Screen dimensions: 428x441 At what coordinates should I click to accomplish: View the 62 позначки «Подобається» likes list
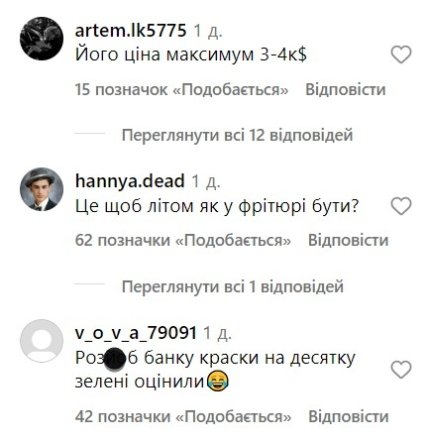(183, 240)
